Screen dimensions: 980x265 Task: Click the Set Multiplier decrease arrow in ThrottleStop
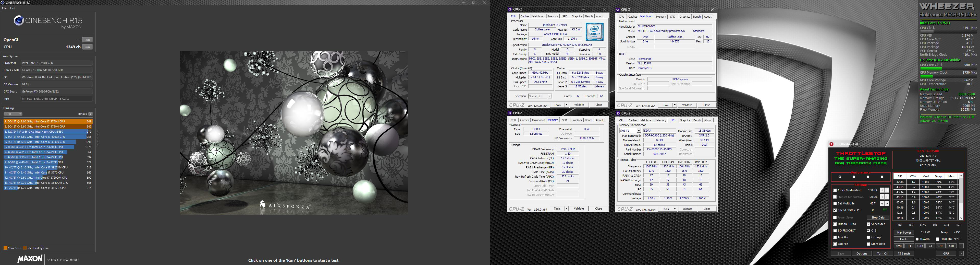tap(882, 204)
